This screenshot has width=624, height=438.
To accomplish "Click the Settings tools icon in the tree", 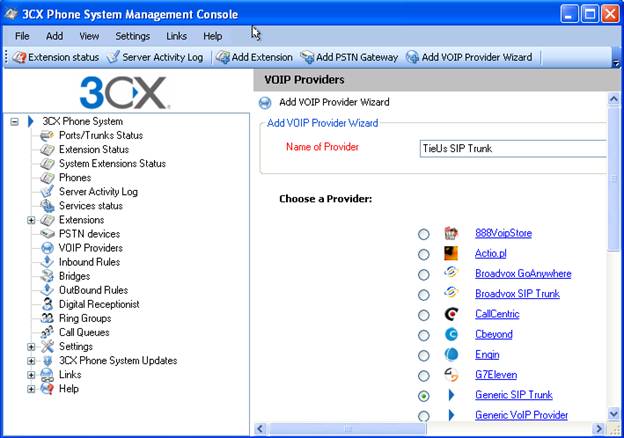I will click(47, 347).
